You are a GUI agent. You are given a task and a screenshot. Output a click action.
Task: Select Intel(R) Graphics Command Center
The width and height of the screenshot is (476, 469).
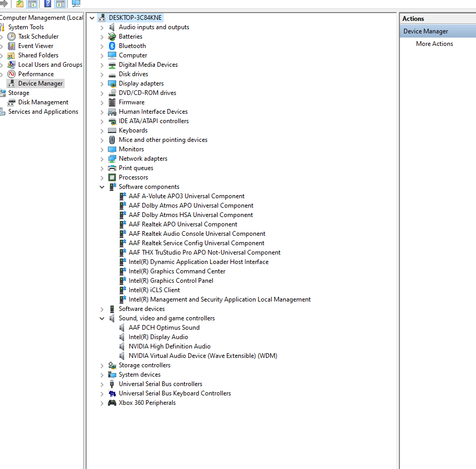tap(177, 272)
